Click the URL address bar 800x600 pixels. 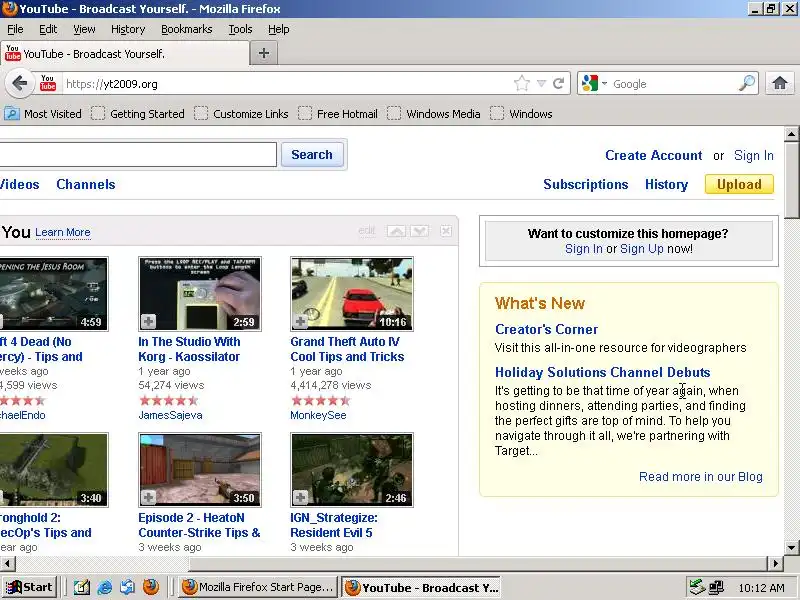(x=286, y=83)
